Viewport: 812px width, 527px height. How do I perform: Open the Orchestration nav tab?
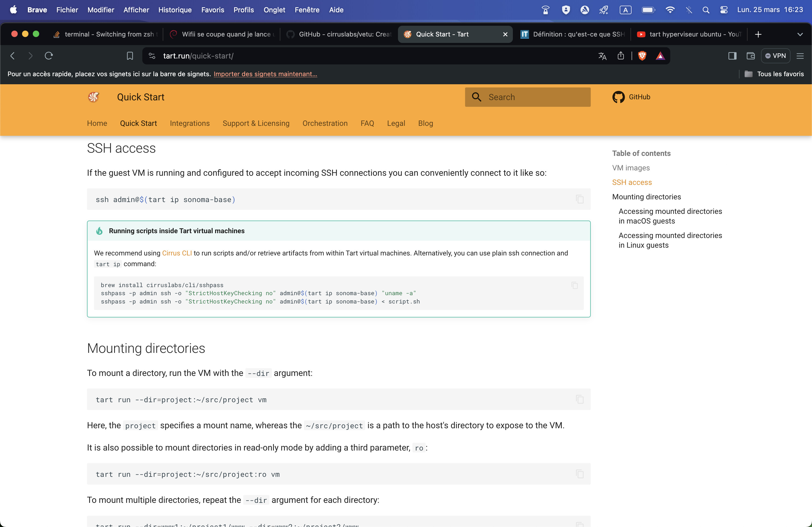tap(325, 123)
